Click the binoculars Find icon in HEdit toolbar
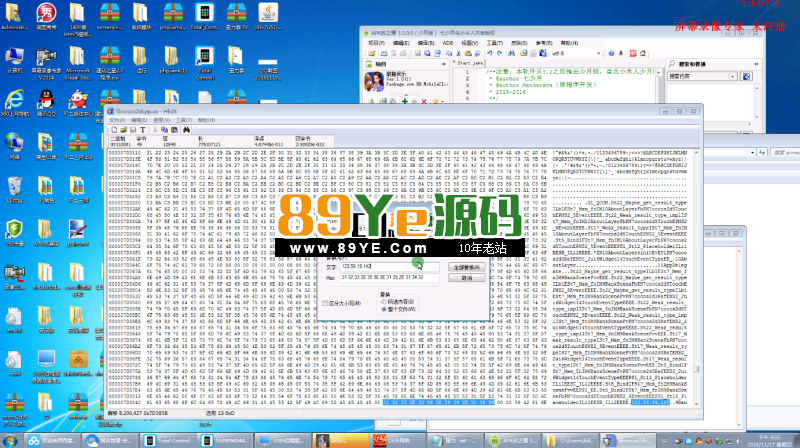This screenshot has width=800, height=448. (186, 130)
